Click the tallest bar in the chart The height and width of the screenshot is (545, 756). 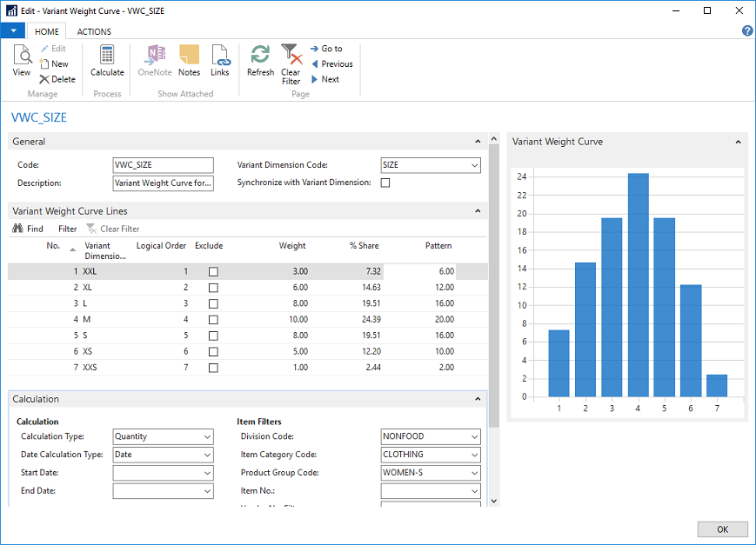(638, 284)
